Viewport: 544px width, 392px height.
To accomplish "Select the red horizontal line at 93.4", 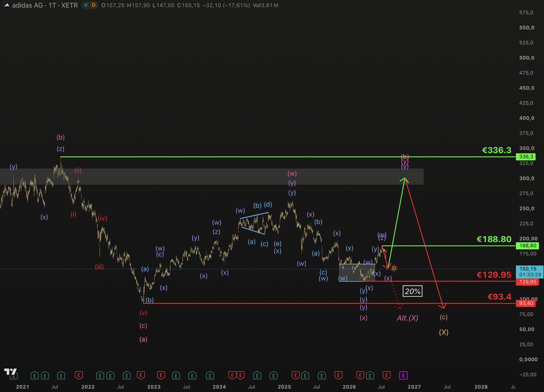I will [329, 303].
